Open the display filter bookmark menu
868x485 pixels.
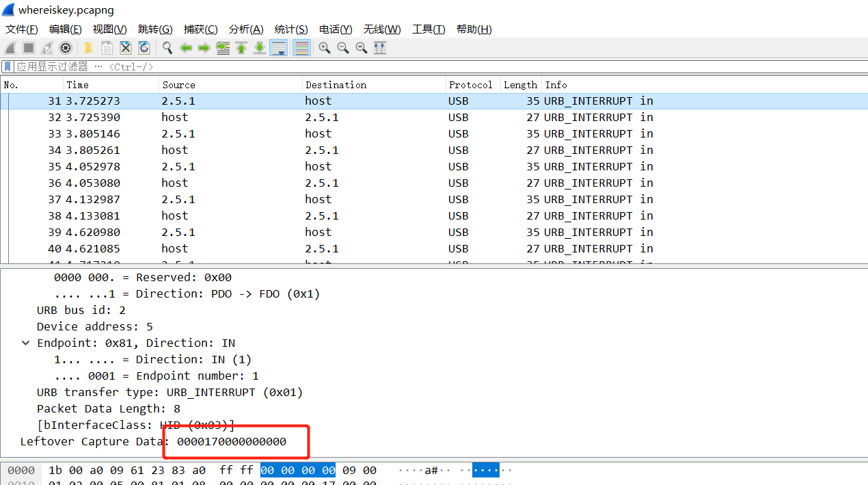[8, 66]
